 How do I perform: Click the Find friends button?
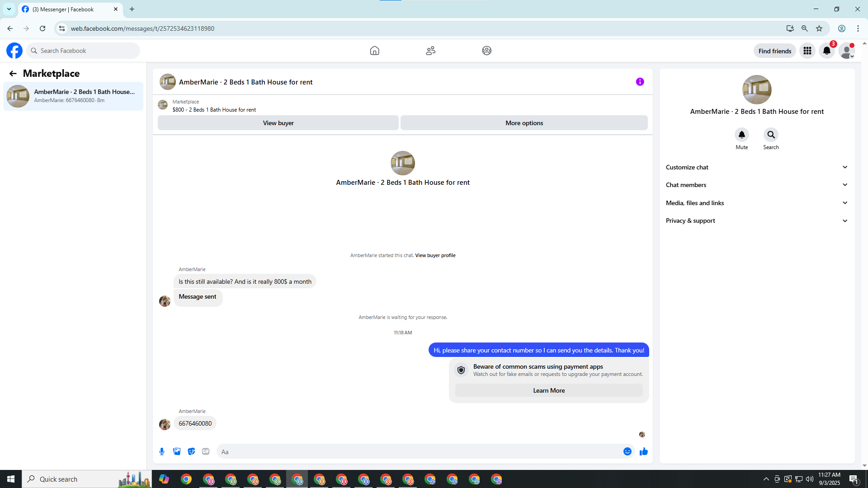(x=775, y=51)
